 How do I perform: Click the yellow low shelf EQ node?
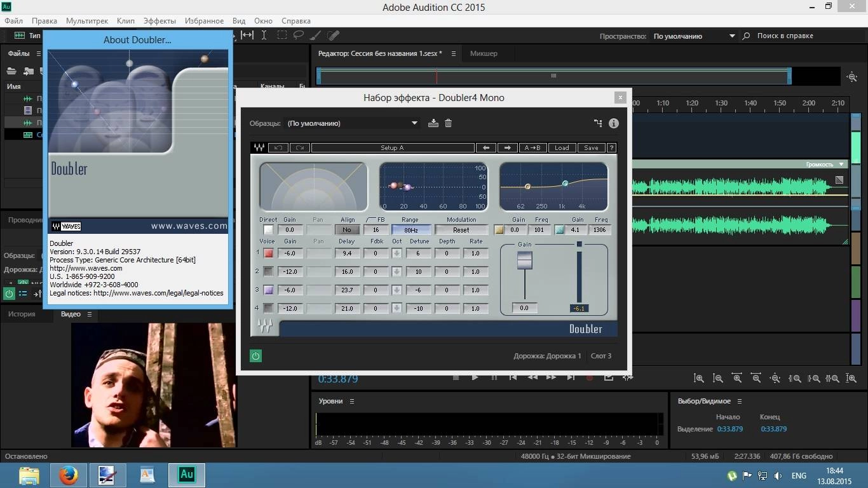pos(527,186)
